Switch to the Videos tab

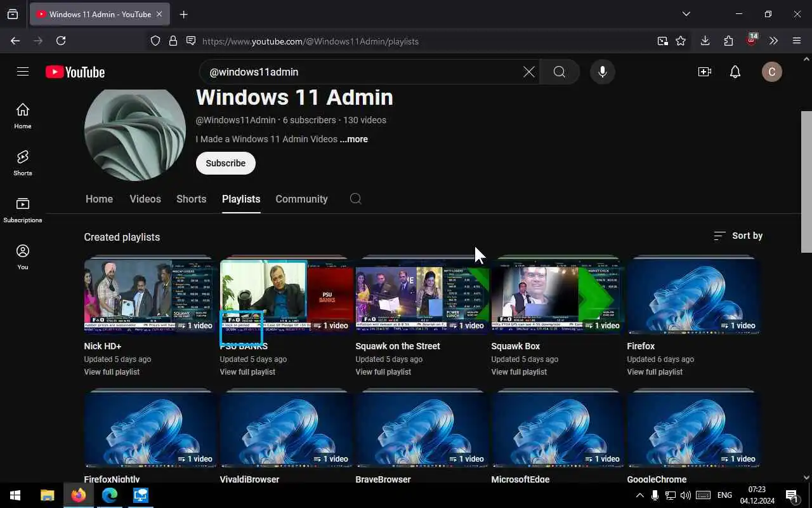(145, 199)
